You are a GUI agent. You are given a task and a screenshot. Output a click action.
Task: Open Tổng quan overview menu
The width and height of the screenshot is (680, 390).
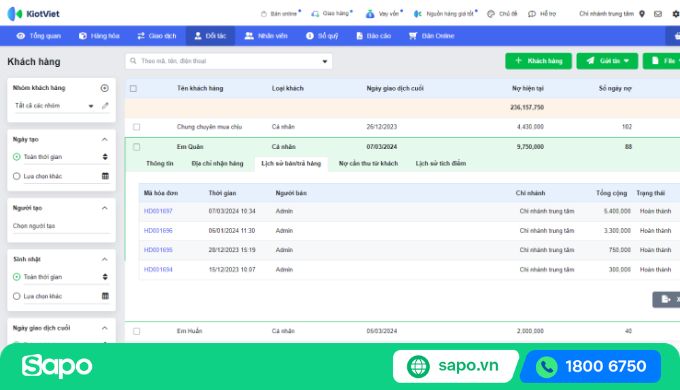pyautogui.click(x=39, y=36)
